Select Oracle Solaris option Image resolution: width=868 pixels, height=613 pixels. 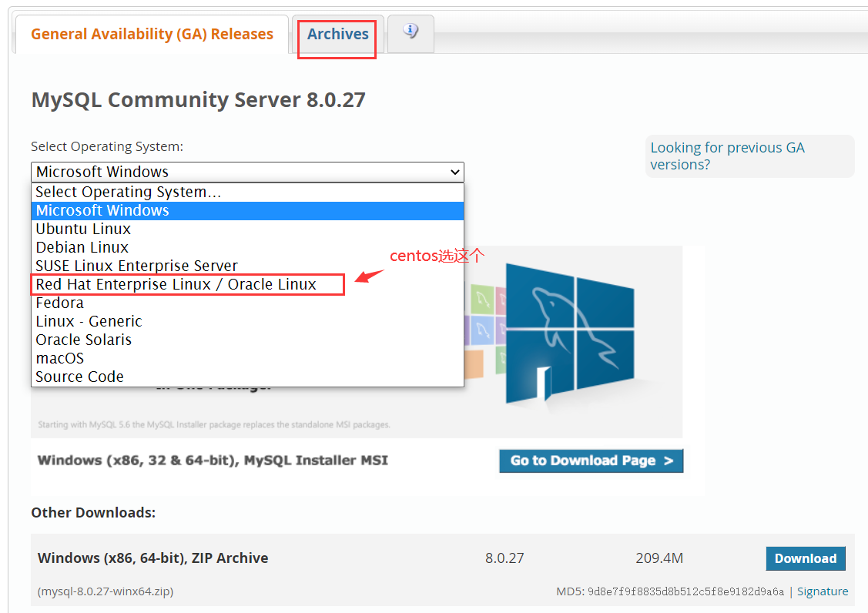pyautogui.click(x=247, y=340)
